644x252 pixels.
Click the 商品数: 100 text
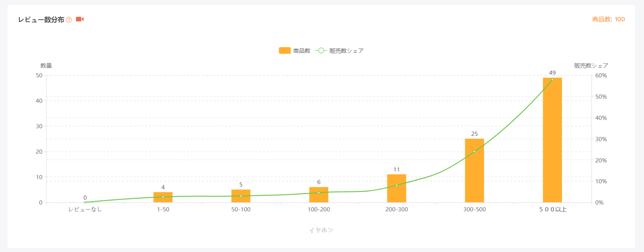pos(608,19)
